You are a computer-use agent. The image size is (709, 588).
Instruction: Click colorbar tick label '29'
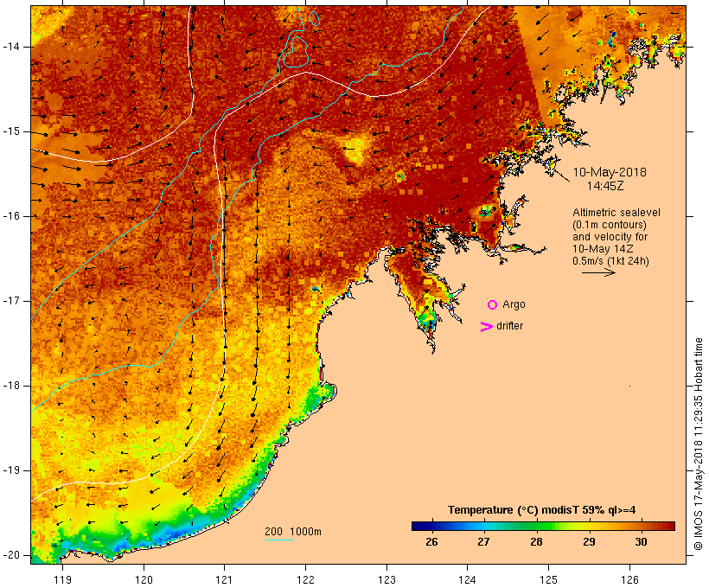(x=589, y=541)
